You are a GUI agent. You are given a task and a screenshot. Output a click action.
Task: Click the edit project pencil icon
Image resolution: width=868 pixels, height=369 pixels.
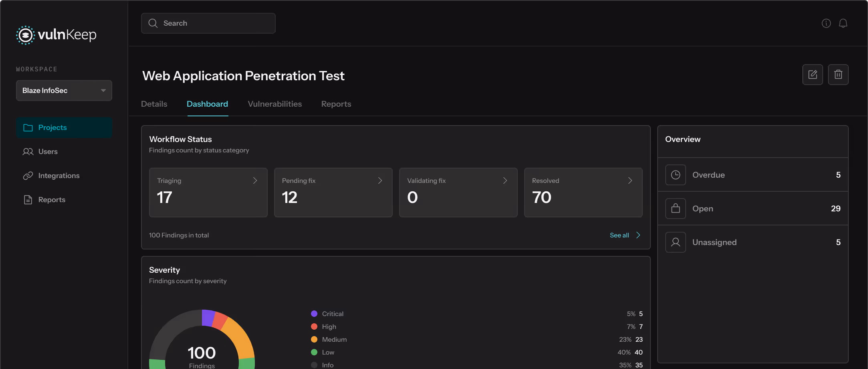coord(813,75)
